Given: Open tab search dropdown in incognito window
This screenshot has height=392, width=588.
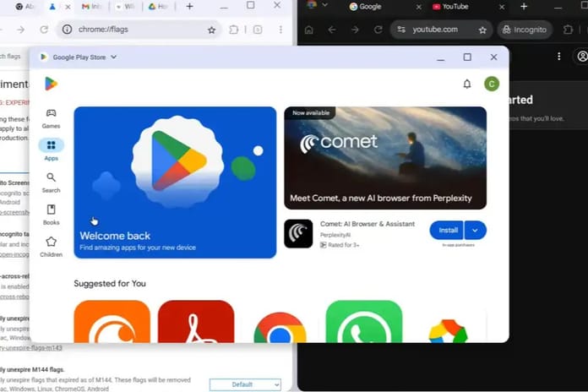Looking at the screenshot, I should [x=324, y=5].
